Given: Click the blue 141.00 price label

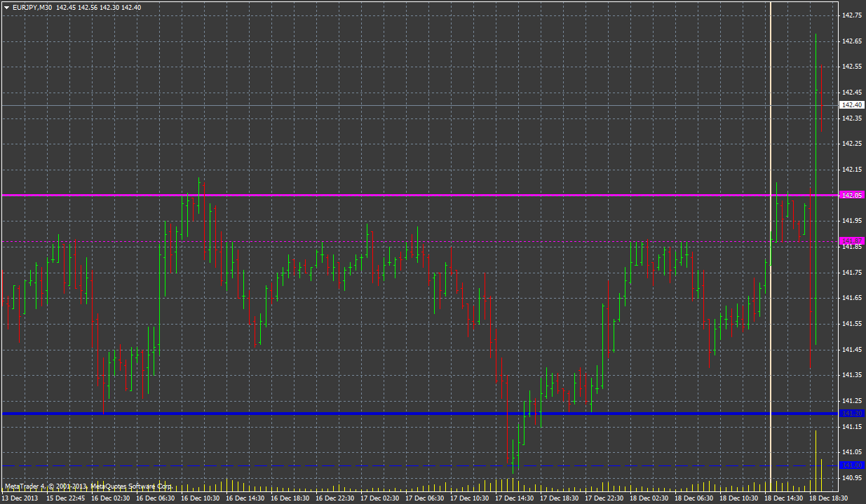Looking at the screenshot, I should (852, 465).
